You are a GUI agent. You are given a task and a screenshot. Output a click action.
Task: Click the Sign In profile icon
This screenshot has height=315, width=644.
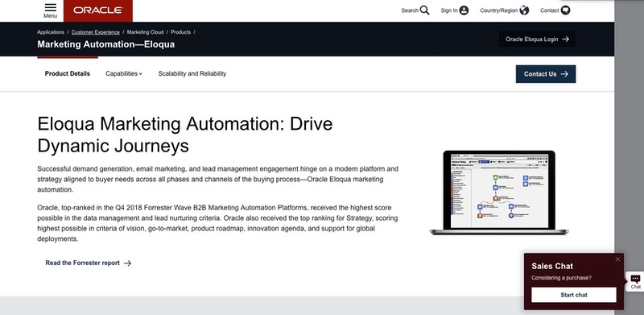[464, 10]
